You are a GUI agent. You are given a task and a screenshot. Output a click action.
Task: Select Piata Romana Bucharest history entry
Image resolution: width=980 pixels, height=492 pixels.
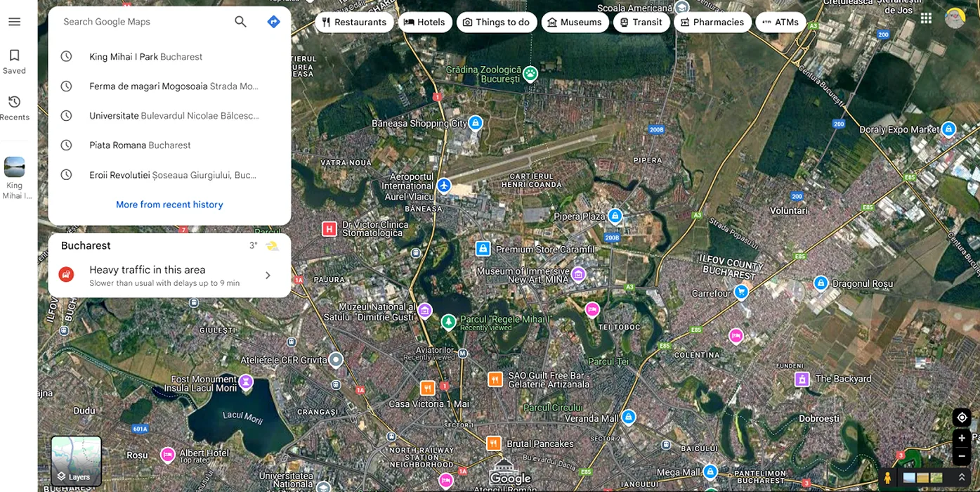[x=169, y=145]
